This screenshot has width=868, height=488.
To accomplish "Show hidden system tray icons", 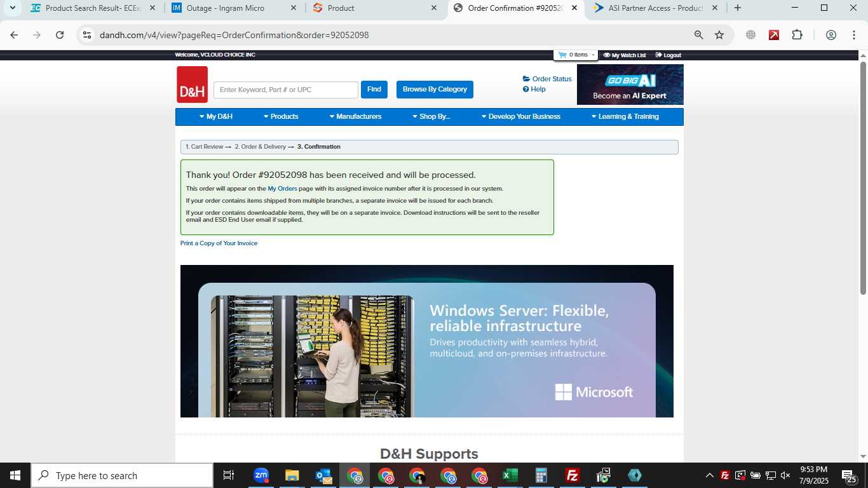I will point(710,475).
